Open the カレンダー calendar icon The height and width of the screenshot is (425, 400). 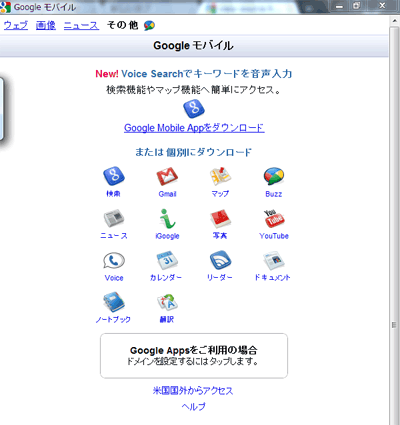click(167, 260)
